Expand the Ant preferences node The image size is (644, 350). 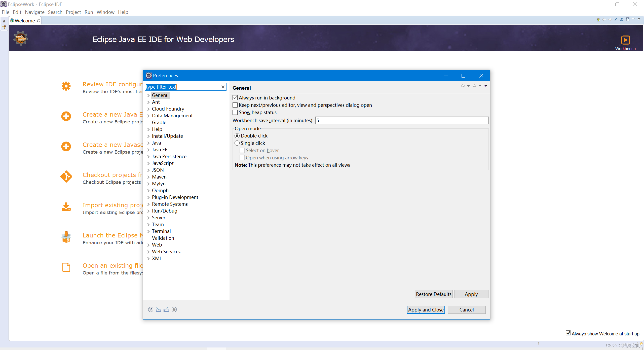pos(148,102)
